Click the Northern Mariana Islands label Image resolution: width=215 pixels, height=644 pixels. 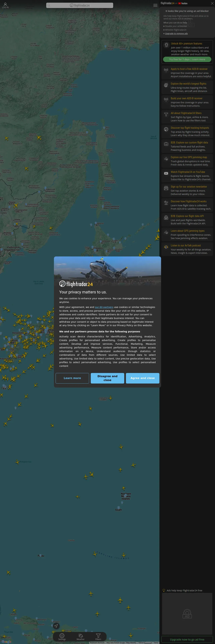126,496
